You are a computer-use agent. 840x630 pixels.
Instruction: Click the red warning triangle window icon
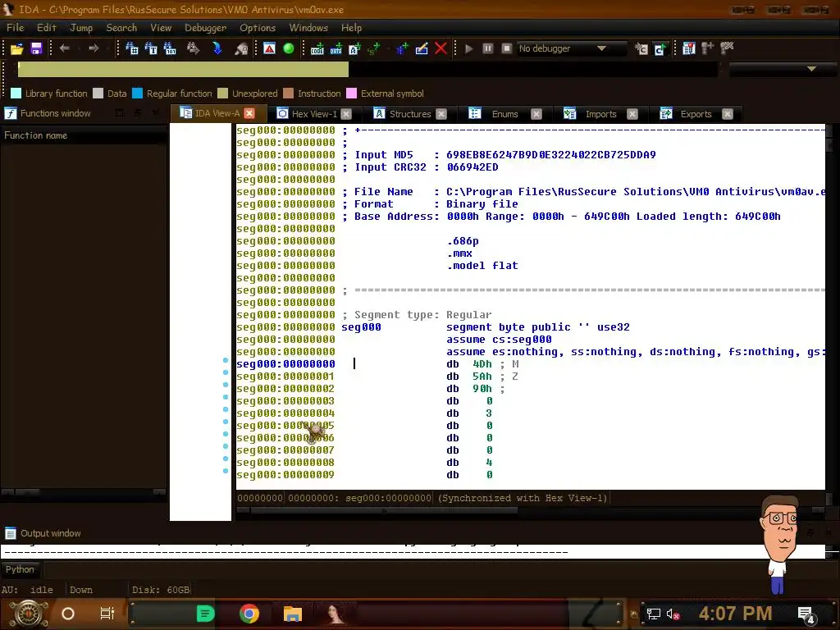point(269,48)
